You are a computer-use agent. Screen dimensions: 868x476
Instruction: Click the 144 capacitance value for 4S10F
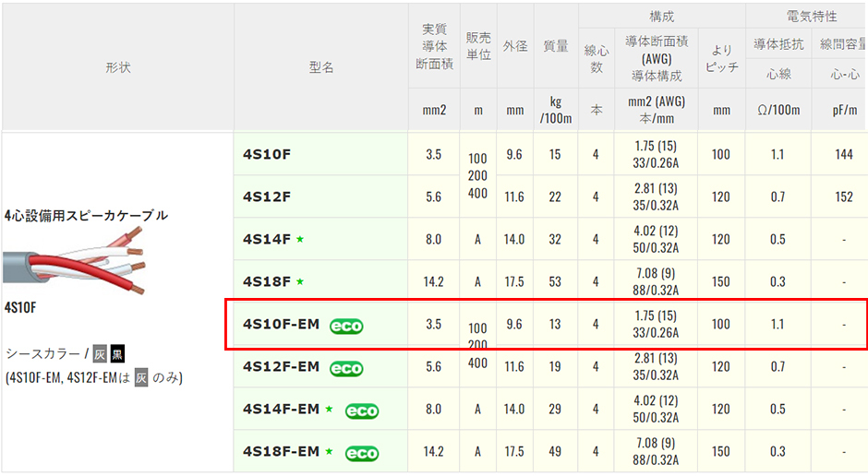844,155
